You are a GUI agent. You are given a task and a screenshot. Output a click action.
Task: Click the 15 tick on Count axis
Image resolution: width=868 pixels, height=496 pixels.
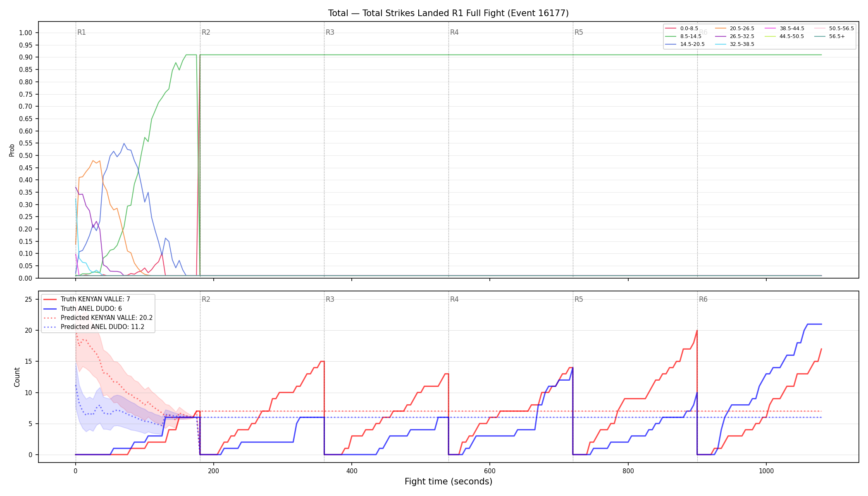[29, 362]
